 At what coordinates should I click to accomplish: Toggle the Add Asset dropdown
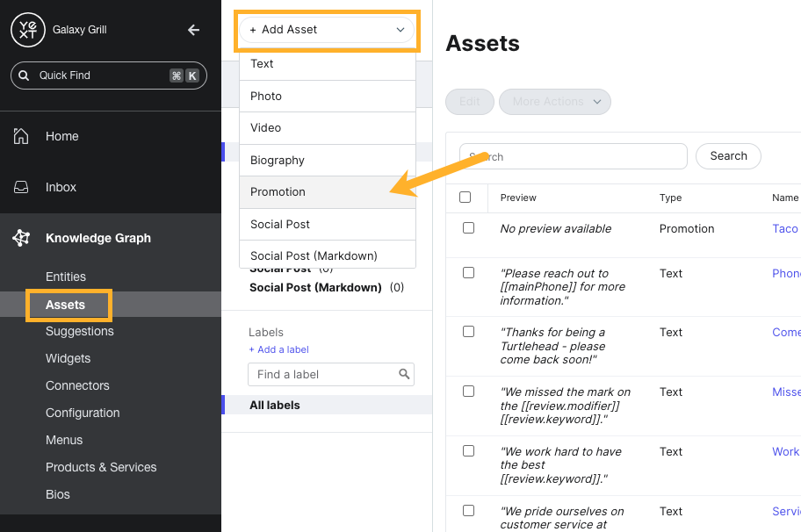tap(328, 30)
